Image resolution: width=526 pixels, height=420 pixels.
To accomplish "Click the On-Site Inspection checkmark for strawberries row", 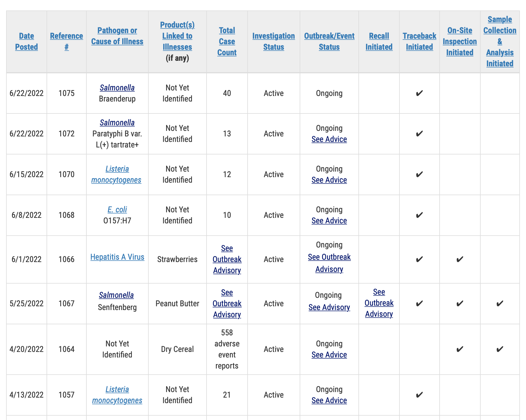I will pos(460,259).
